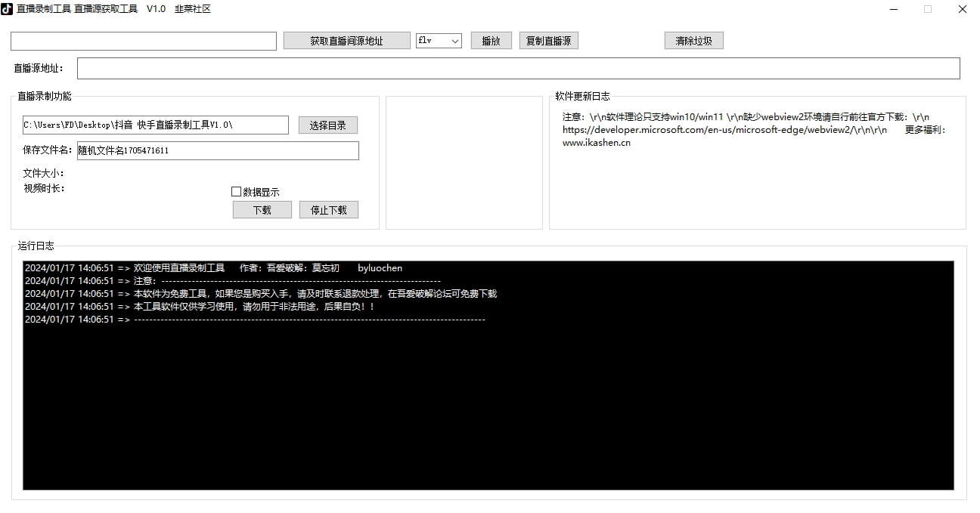
Task: Click the 播放 button to play the stream
Action: pos(491,40)
